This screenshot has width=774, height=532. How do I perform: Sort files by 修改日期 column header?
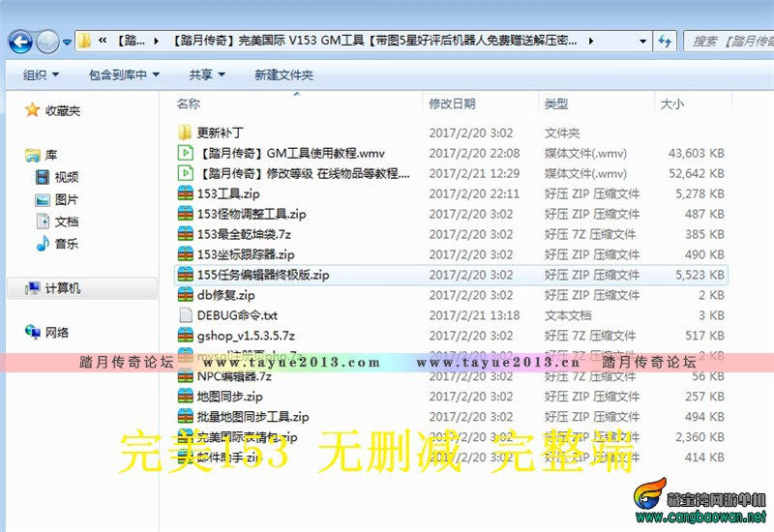point(452,103)
